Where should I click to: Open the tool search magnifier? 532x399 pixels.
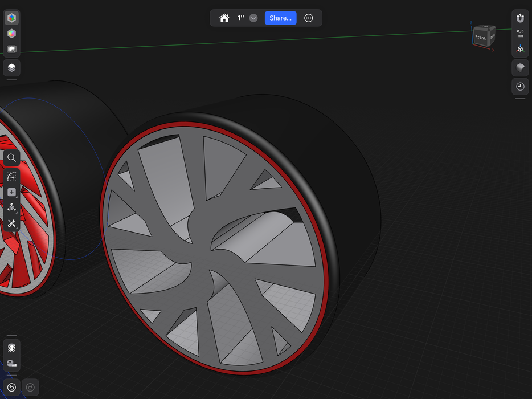(11, 157)
